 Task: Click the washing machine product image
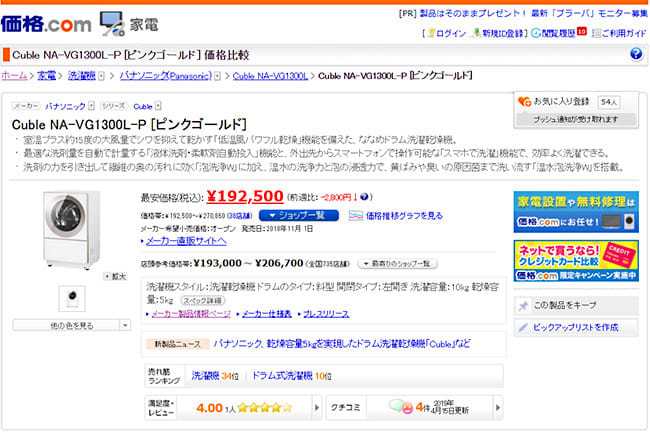(x=71, y=230)
